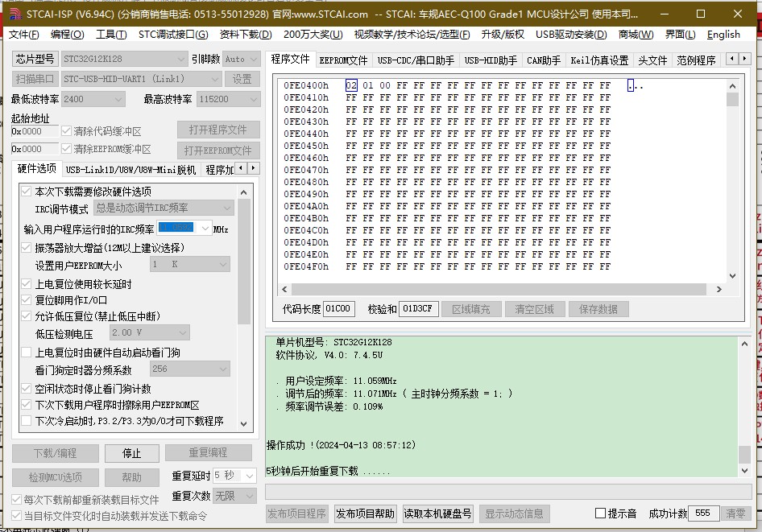Click the 读取本机硬盘号 button

pos(438,513)
